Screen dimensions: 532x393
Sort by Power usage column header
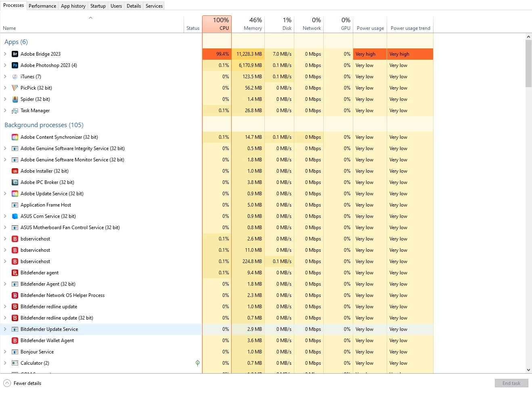[x=370, y=24]
